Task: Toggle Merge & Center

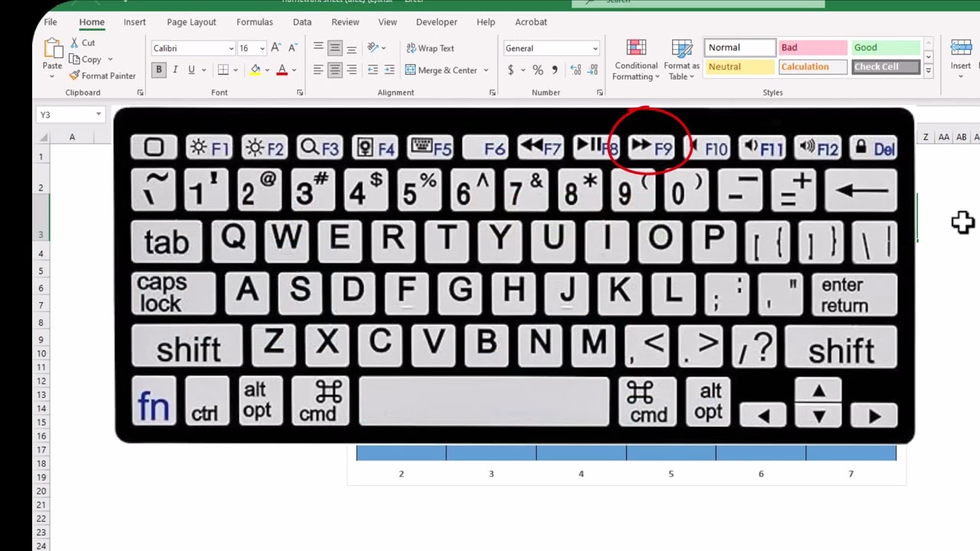Action: [441, 70]
